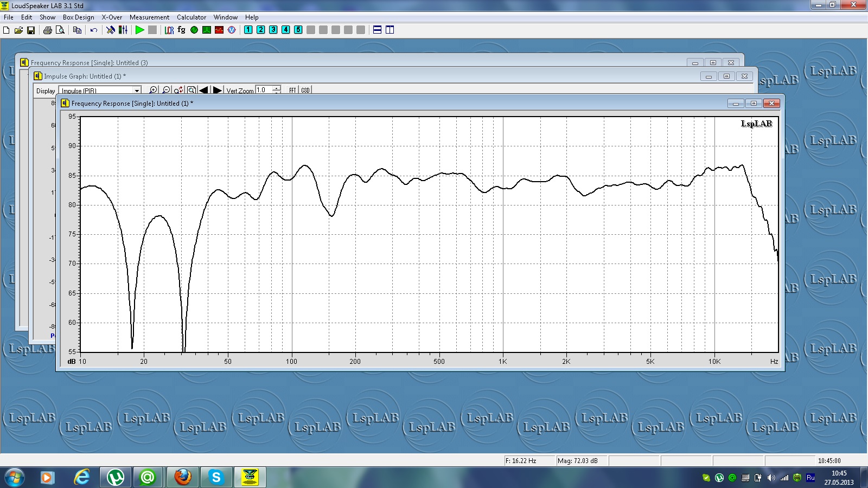Open the LCR meter tool
868x488 pixels.
(x=169, y=30)
